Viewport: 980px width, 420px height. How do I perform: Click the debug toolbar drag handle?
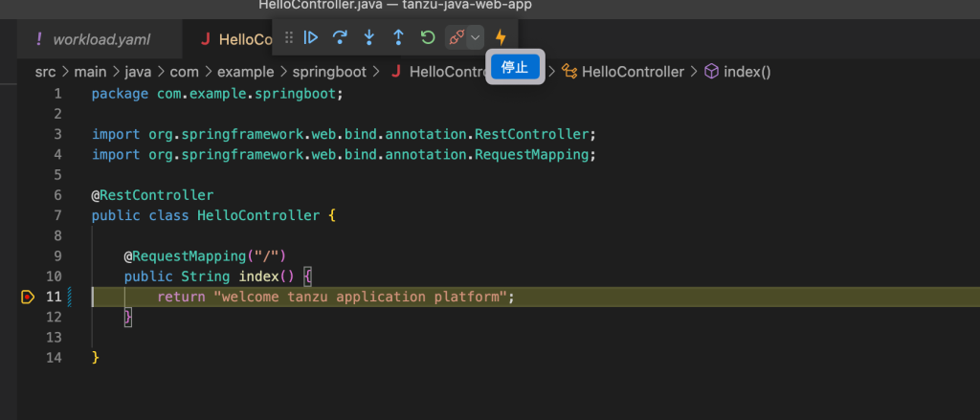[288, 37]
